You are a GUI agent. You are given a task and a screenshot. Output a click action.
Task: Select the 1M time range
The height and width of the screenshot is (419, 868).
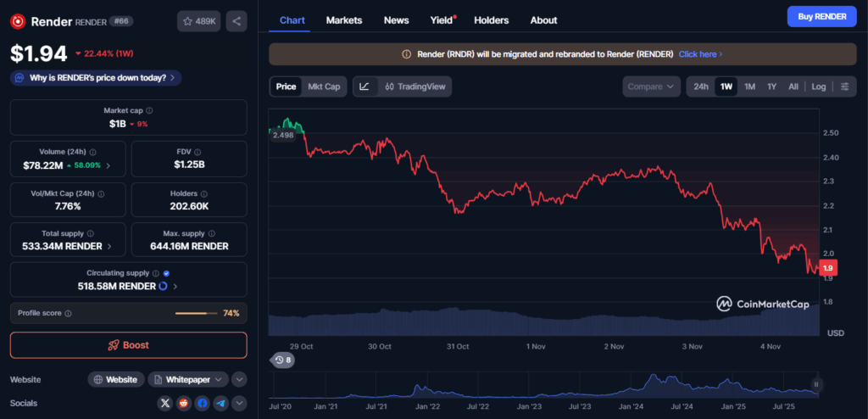click(749, 87)
